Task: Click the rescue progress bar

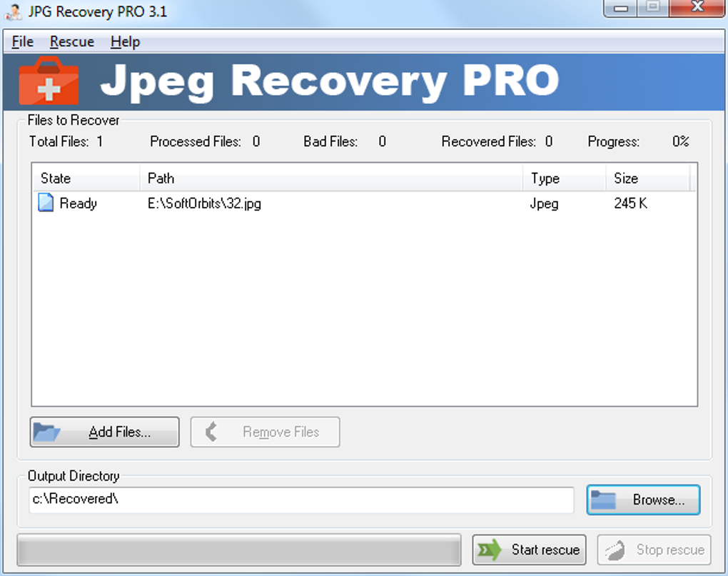Action: [x=239, y=550]
